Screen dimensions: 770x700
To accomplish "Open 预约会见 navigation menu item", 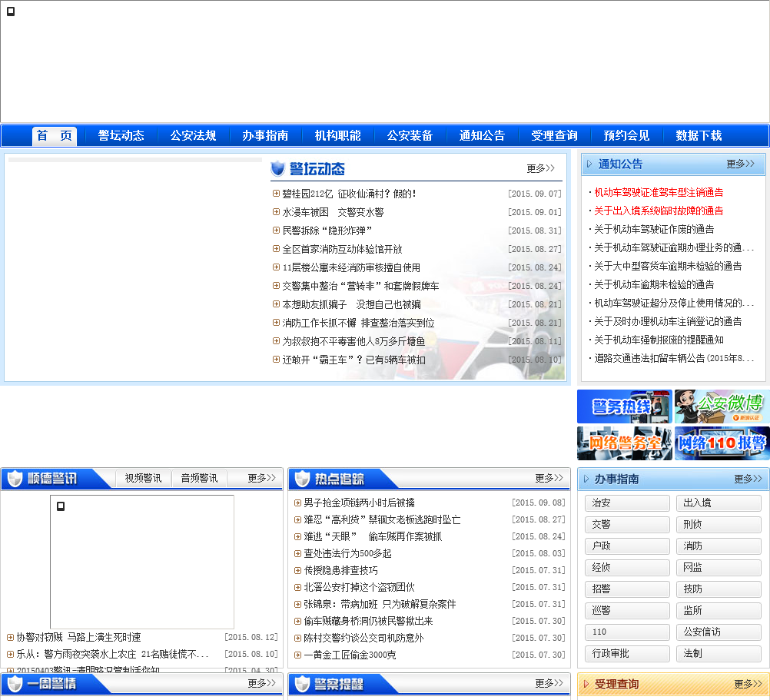I will 626,135.
